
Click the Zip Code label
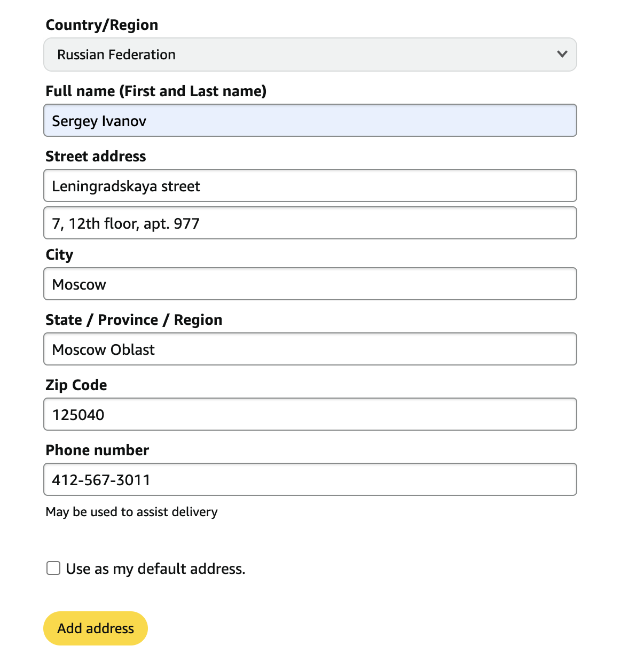tap(76, 385)
